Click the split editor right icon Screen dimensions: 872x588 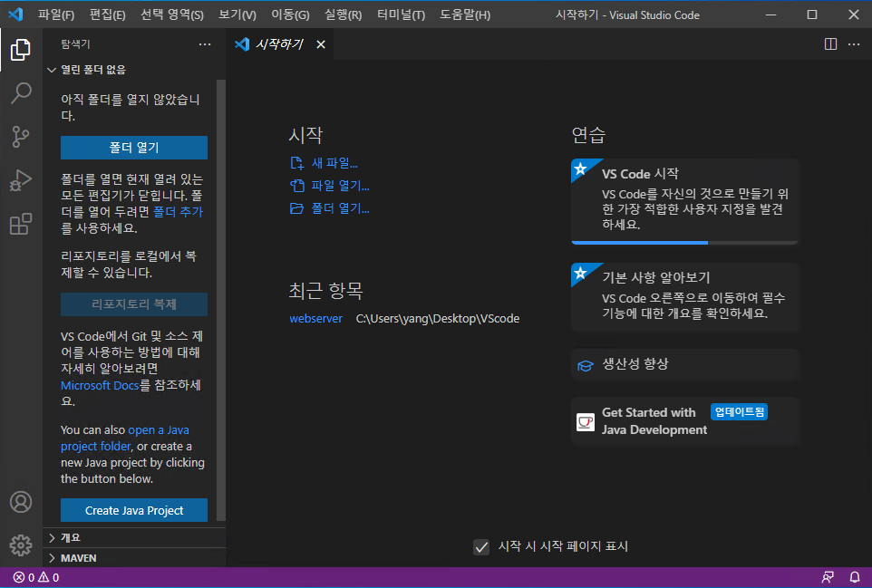[830, 44]
